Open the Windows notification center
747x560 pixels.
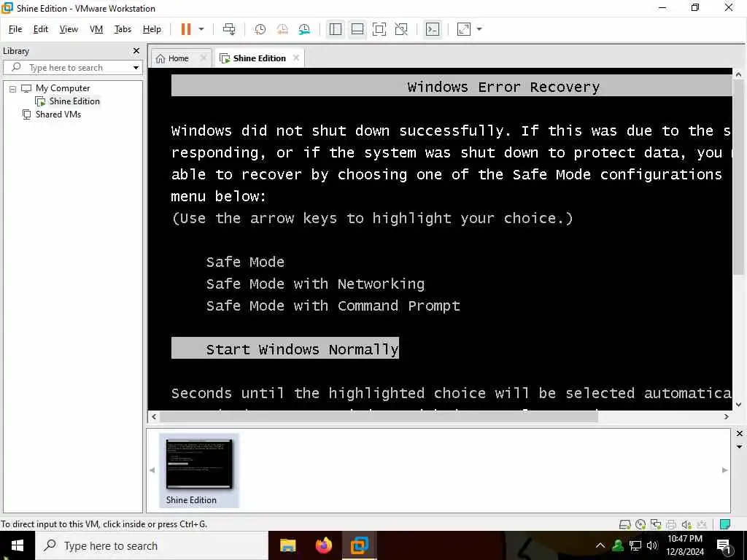pos(724,546)
